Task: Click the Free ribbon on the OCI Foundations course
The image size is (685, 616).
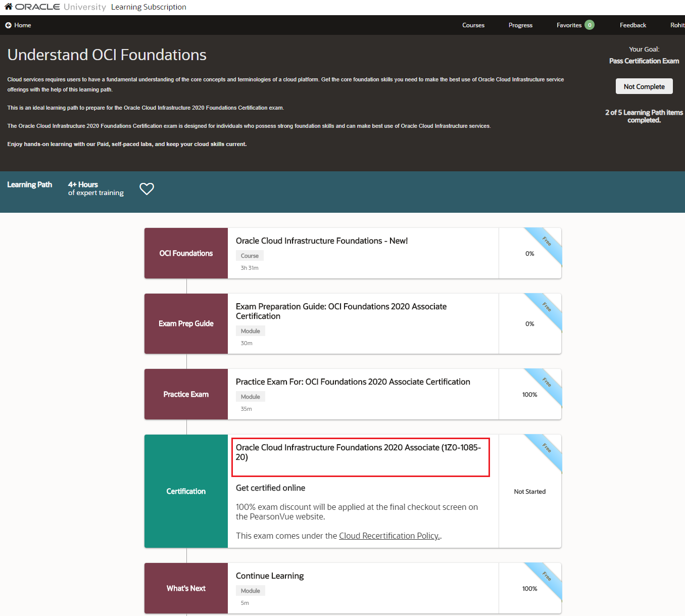Action: point(546,242)
